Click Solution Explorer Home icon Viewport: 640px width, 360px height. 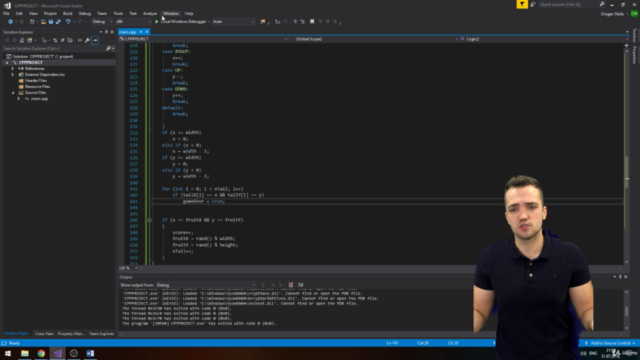22,40
